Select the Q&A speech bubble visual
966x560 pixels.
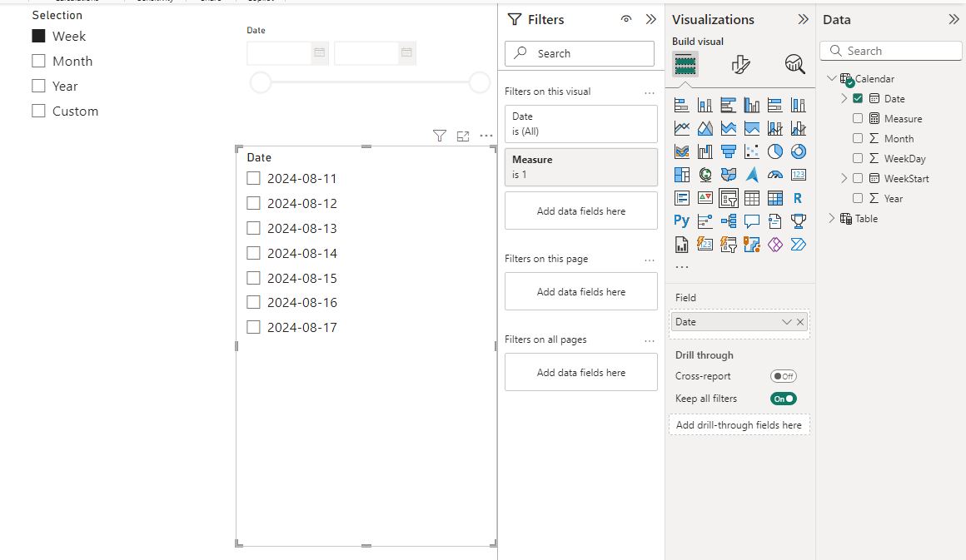point(752,221)
